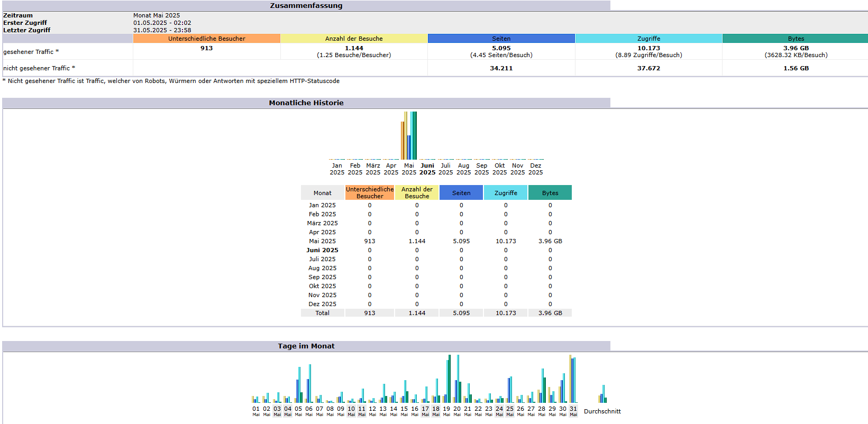Click the Durchschnitt label beside daily chart
The image size is (868, 424).
(x=602, y=411)
